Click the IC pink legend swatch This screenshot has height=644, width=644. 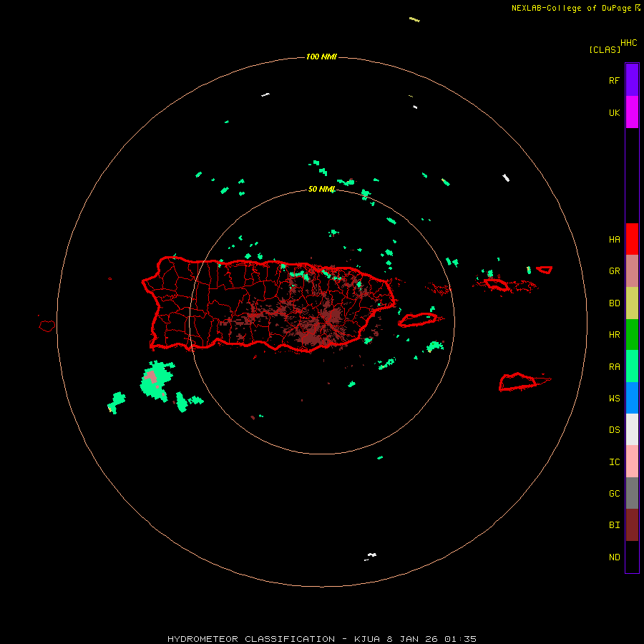pos(632,462)
